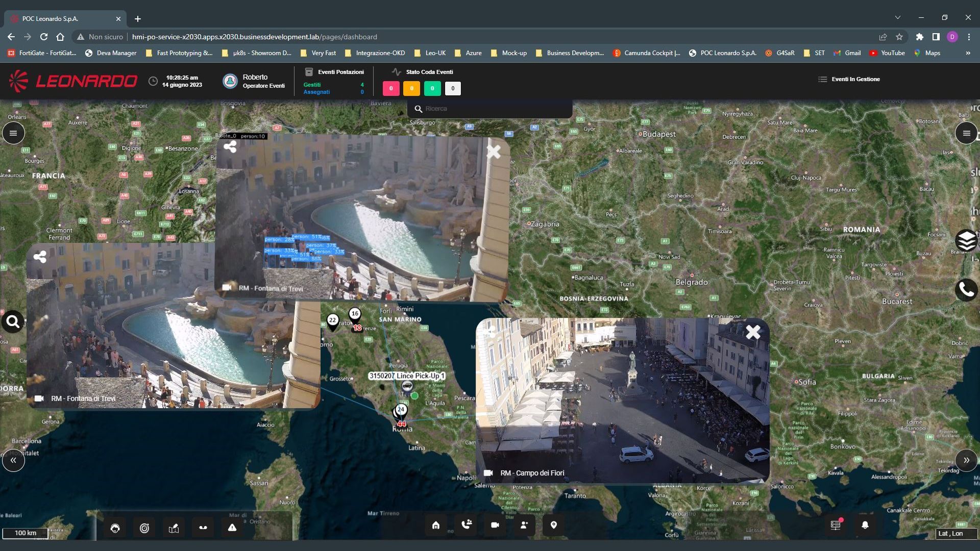Click the phone call button on right
The image size is (980, 551).
click(x=966, y=290)
